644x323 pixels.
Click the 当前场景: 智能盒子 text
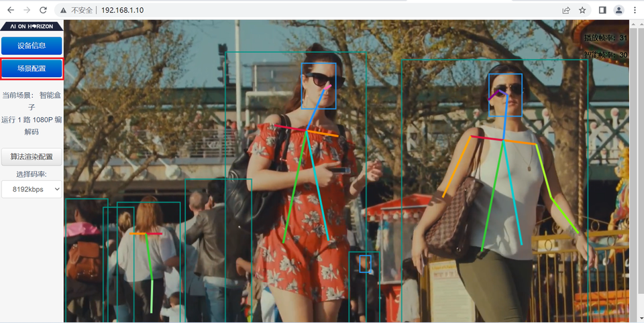(32, 101)
